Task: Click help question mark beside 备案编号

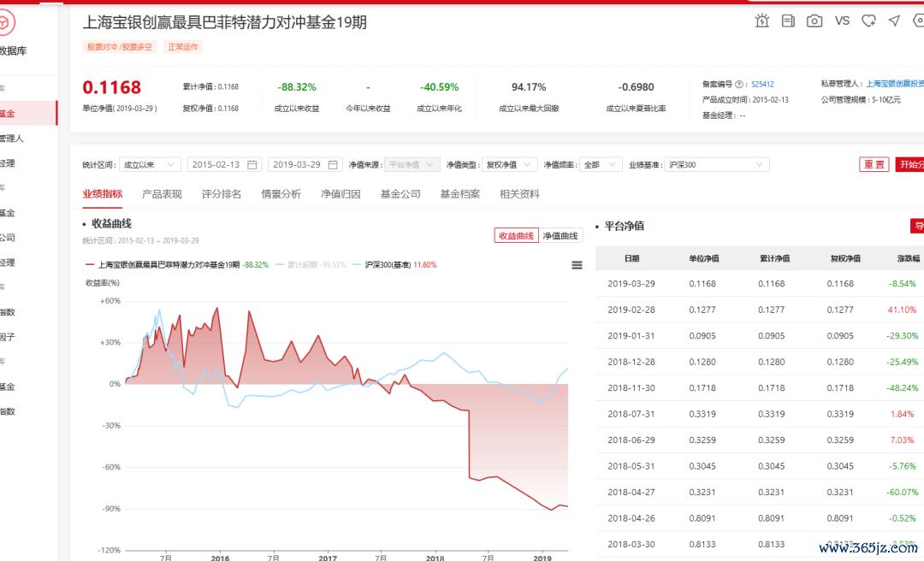Action: (x=739, y=85)
